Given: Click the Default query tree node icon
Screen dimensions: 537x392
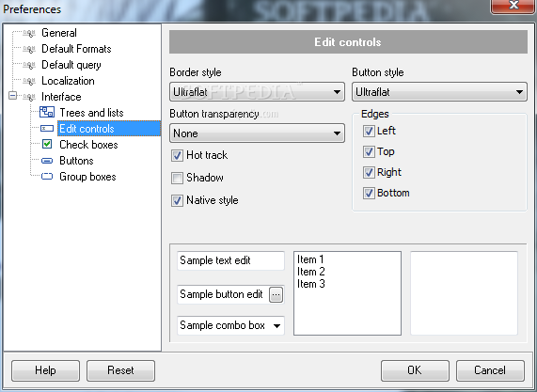Looking at the screenshot, I should click(29, 65).
